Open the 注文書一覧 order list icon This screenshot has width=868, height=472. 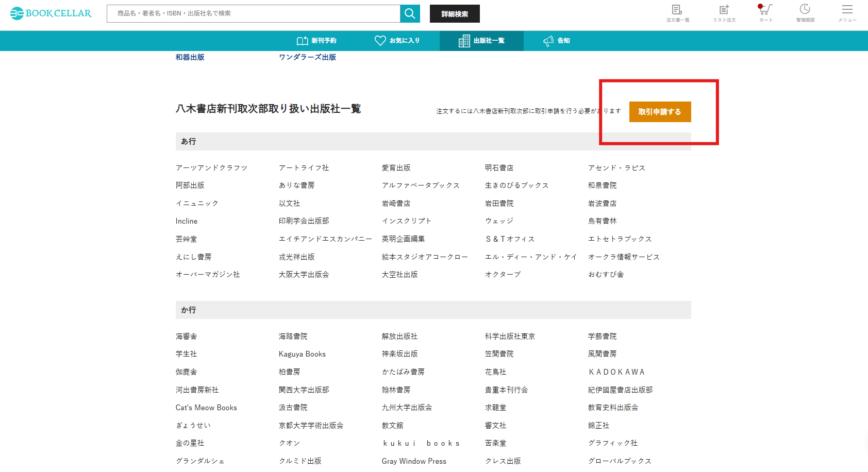tap(678, 13)
